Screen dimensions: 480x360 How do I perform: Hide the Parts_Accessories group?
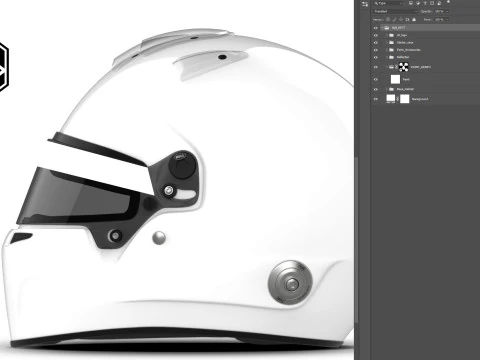376,50
